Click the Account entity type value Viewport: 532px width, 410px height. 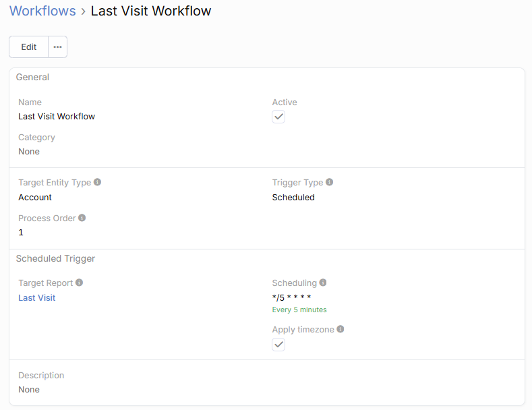click(35, 198)
